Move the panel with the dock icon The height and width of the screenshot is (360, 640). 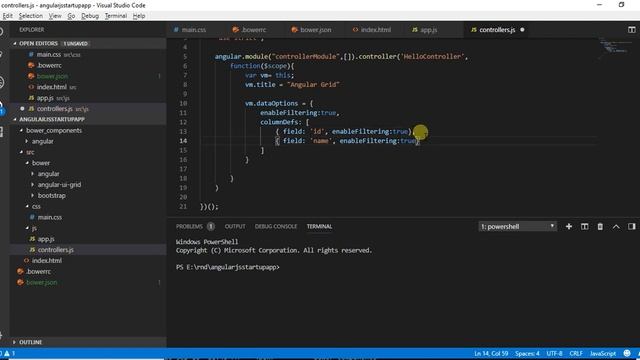[631, 227]
